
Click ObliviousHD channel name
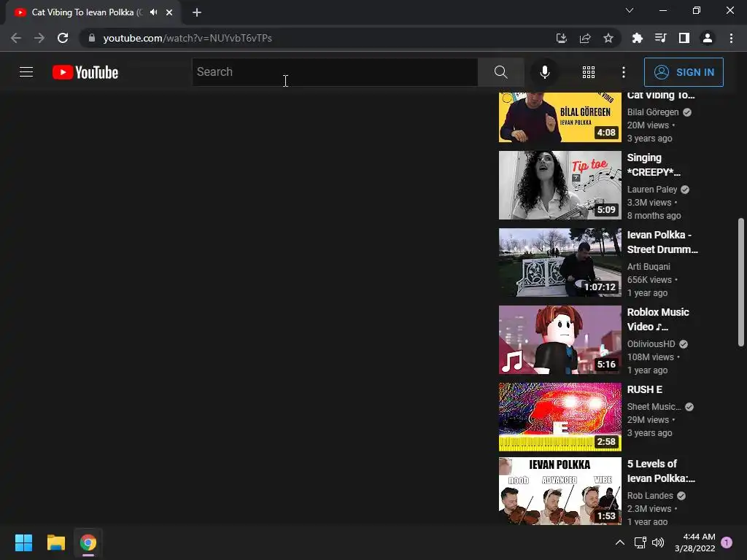click(651, 344)
